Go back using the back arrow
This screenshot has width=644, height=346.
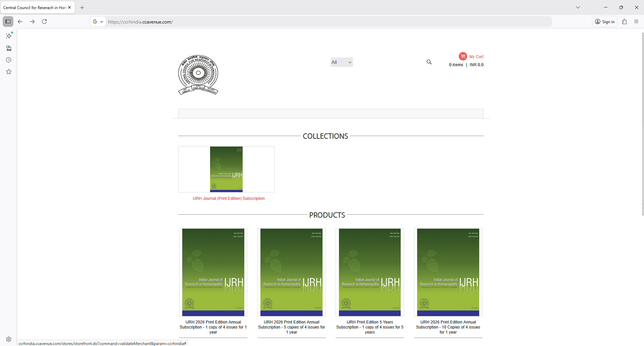(x=20, y=21)
